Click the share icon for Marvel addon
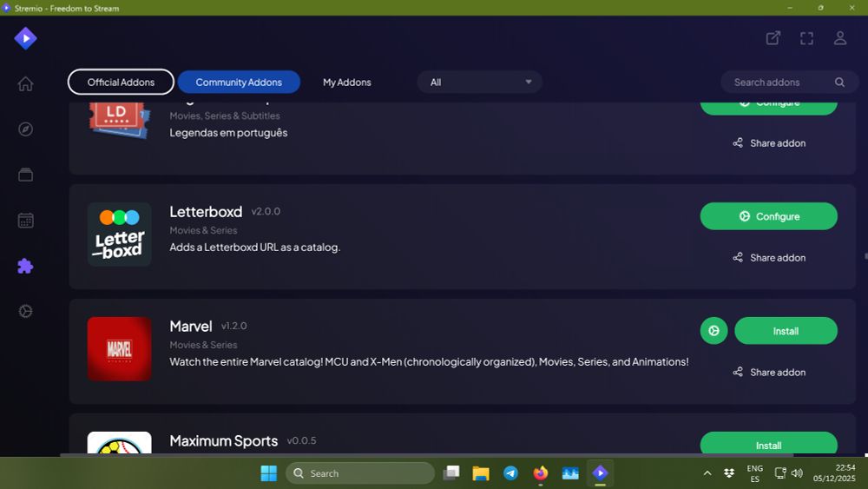The width and height of the screenshot is (868, 489). click(737, 372)
